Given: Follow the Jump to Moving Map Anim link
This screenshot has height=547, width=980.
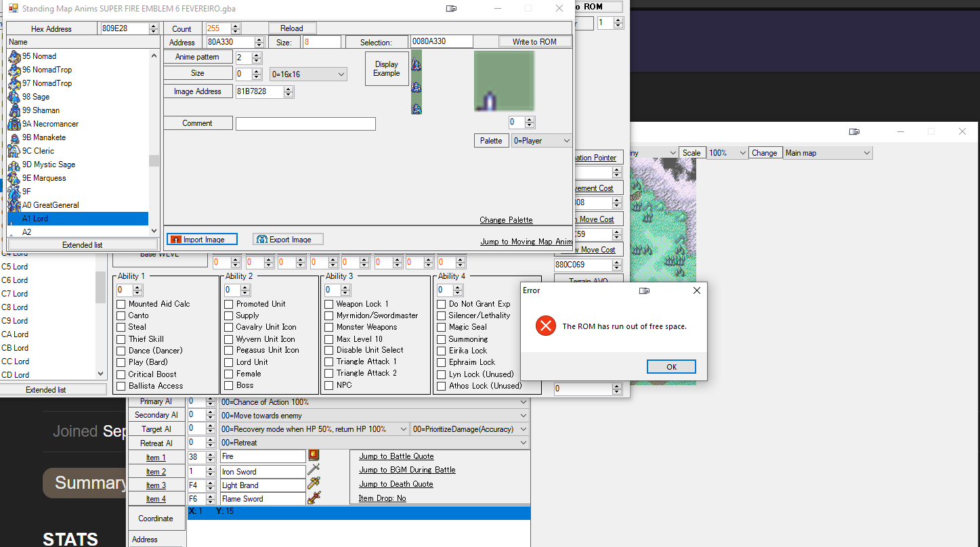Looking at the screenshot, I should pyautogui.click(x=526, y=242).
